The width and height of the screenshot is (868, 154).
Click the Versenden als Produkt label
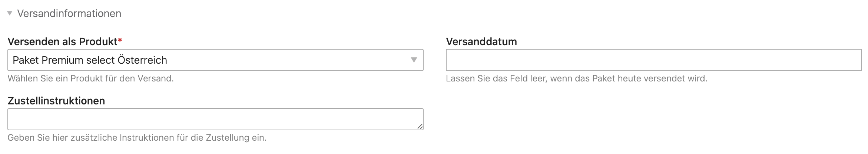[x=62, y=42]
